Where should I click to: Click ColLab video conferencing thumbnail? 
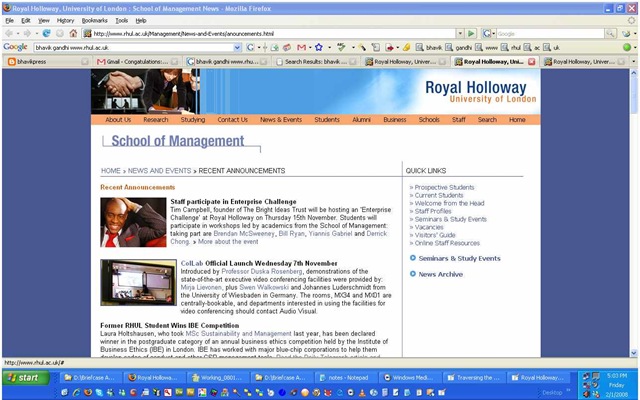pyautogui.click(x=138, y=282)
